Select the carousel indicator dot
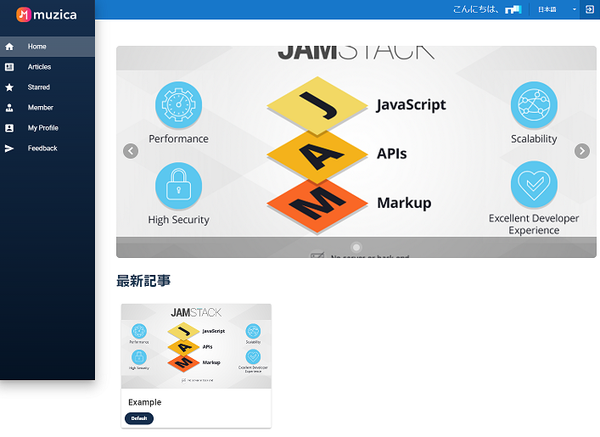This screenshot has width=600, height=437. 356,247
